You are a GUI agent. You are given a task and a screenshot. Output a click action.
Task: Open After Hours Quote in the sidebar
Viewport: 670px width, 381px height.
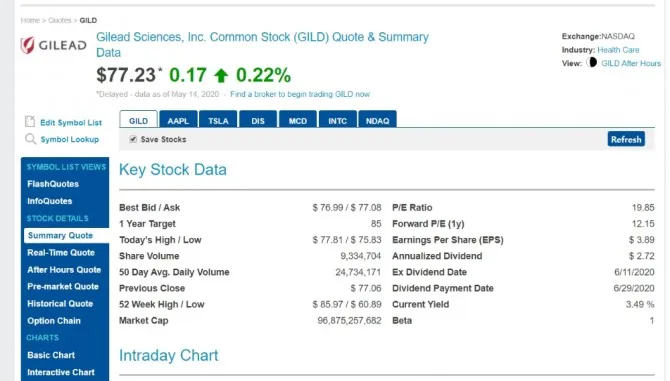64,270
